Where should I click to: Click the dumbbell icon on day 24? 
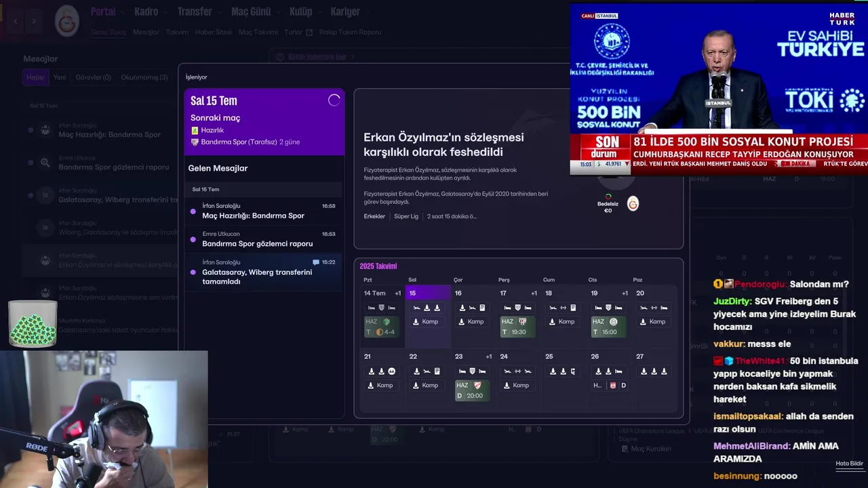click(x=517, y=371)
